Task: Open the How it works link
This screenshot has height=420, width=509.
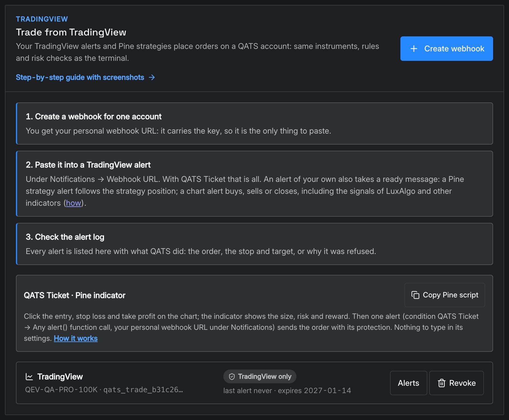Action: (76, 338)
